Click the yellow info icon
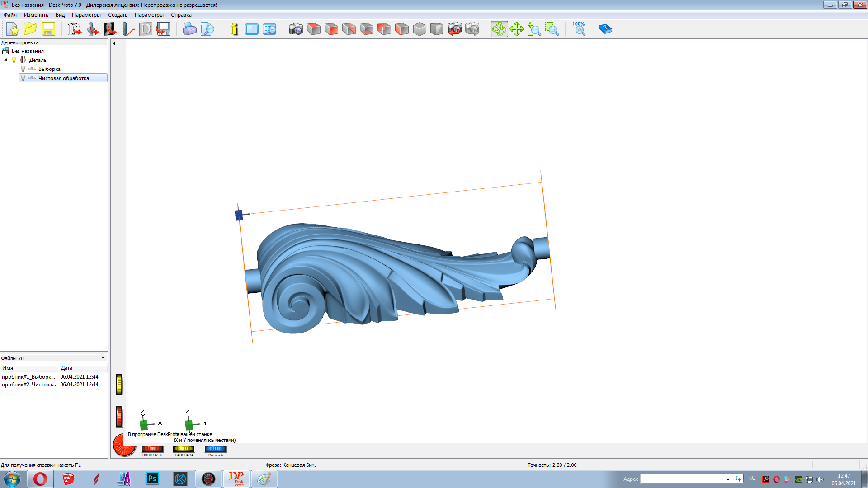Screen dimensions: 868x488 [234, 29]
